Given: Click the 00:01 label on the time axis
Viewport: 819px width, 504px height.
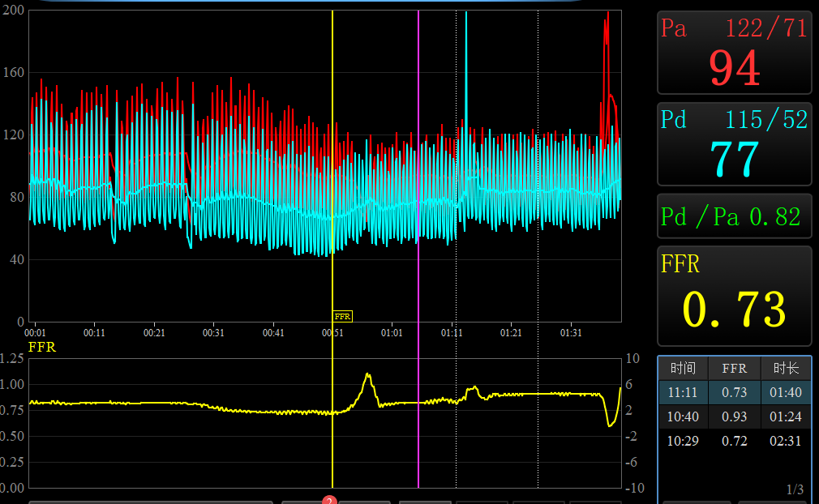Looking at the screenshot, I should [x=35, y=332].
